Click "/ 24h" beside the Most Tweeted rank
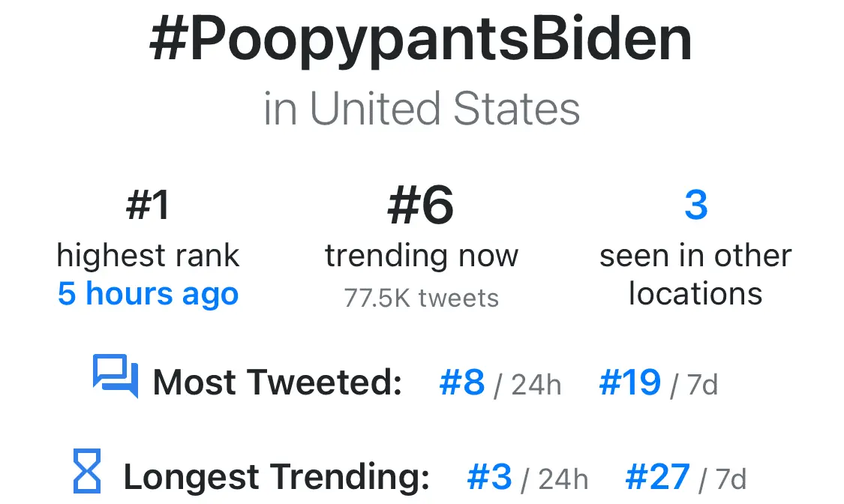Image resolution: width=844 pixels, height=504 pixels. (527, 385)
